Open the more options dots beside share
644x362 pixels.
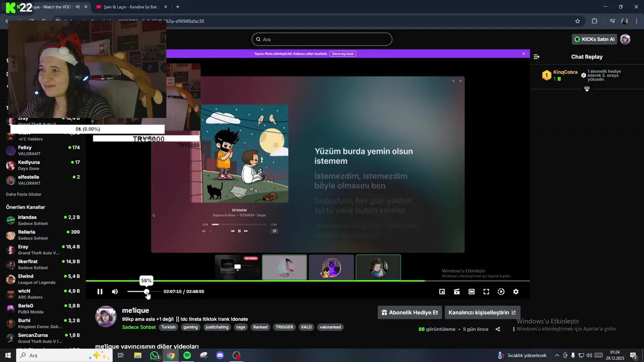point(514,329)
